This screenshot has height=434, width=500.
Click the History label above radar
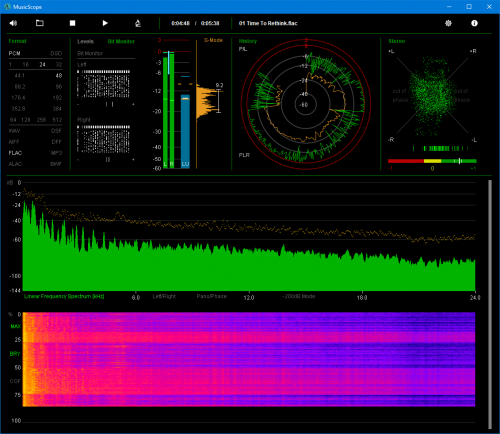[x=248, y=41]
